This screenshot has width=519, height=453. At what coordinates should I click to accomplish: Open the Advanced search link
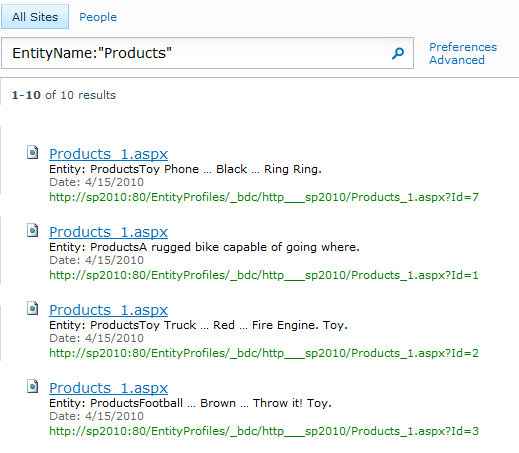tap(457, 60)
